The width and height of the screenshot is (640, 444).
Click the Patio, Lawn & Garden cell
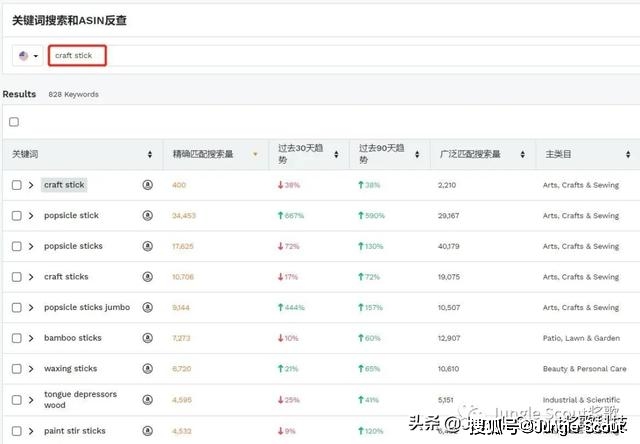tap(581, 338)
